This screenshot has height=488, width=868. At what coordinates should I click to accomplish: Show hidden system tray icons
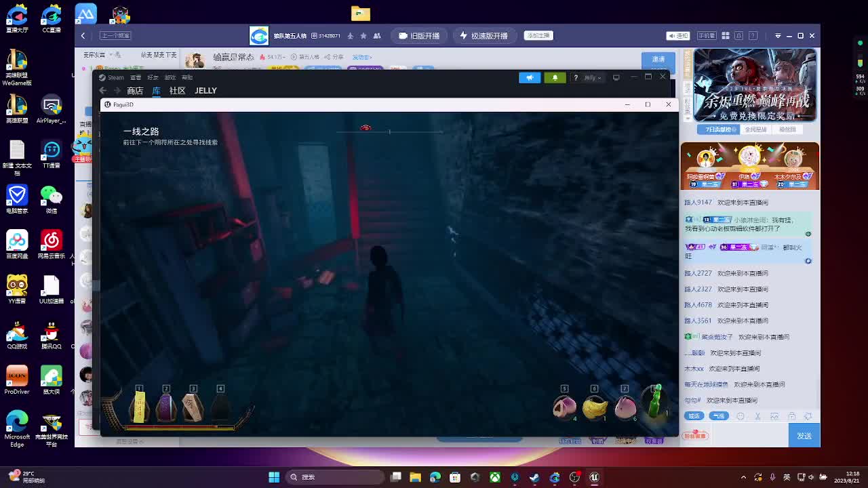pyautogui.click(x=743, y=477)
